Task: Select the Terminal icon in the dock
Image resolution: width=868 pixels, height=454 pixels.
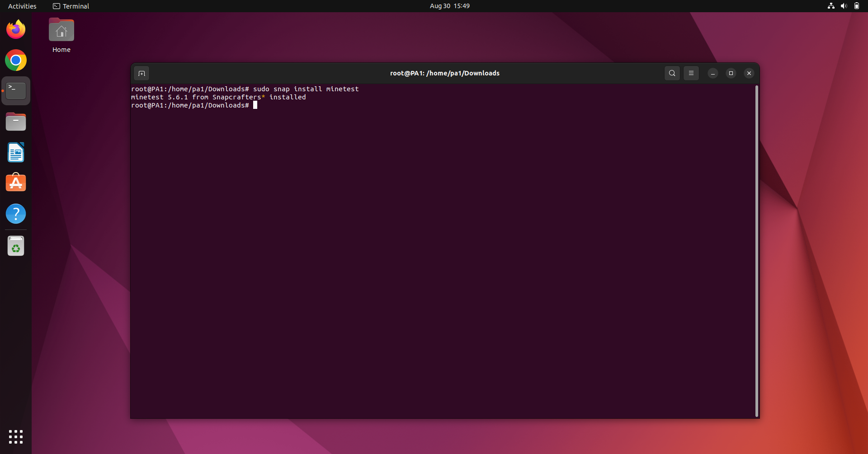Action: click(x=16, y=90)
